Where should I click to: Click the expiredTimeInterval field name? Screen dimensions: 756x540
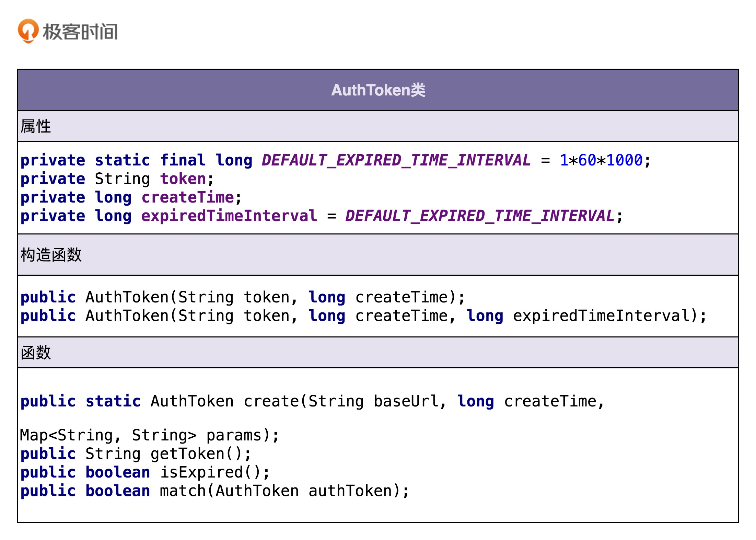point(229,216)
